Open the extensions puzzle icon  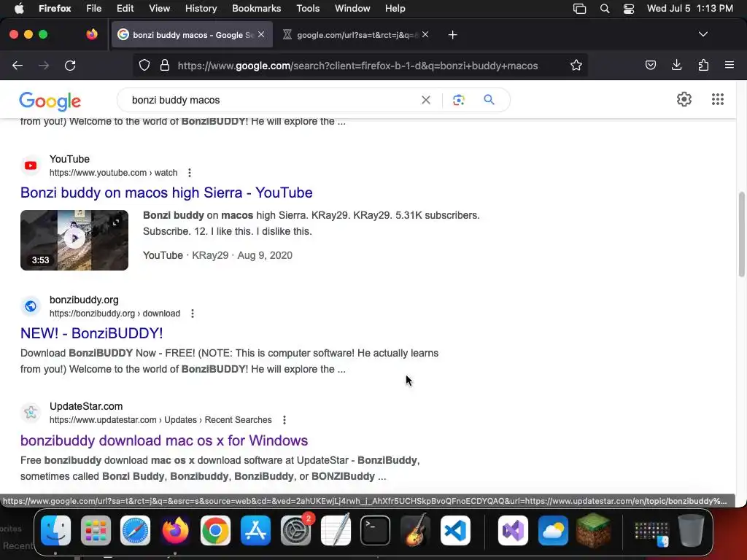click(x=703, y=65)
